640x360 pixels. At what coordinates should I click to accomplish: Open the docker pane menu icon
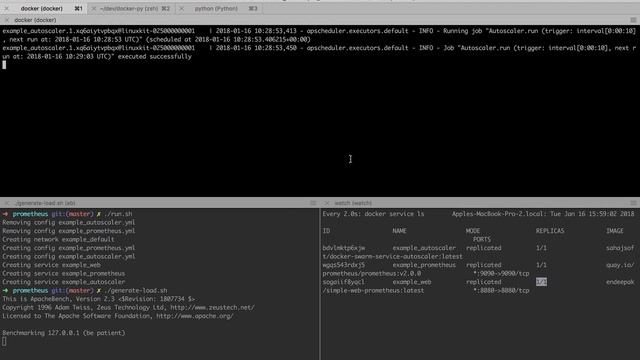(633, 20)
